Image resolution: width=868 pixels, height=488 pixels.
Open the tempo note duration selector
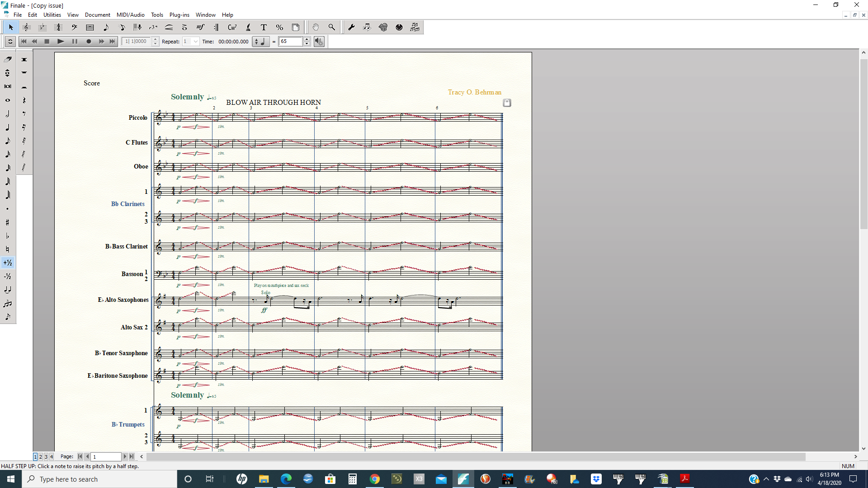(260, 42)
